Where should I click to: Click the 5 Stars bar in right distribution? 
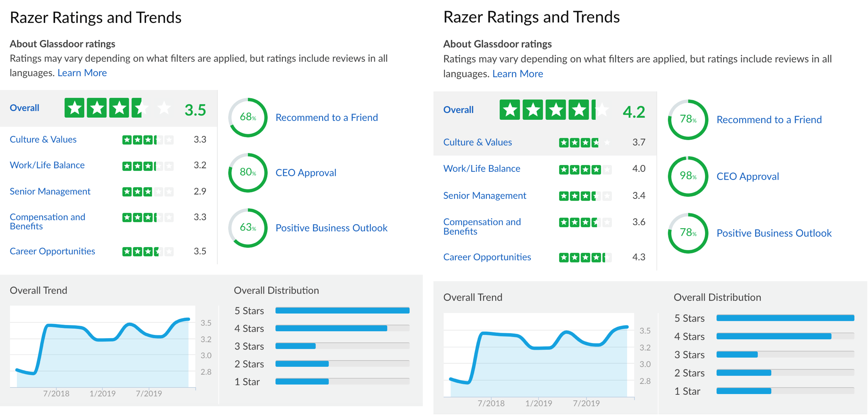pos(785,318)
